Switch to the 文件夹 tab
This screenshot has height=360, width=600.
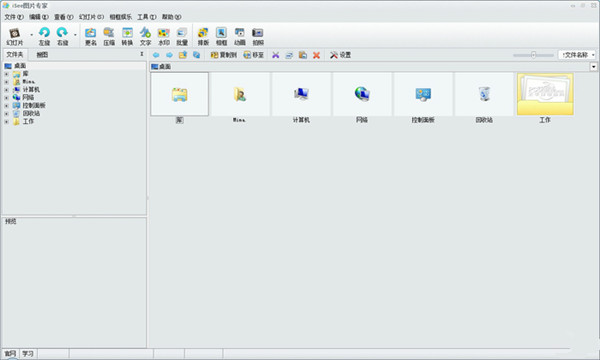(15, 55)
